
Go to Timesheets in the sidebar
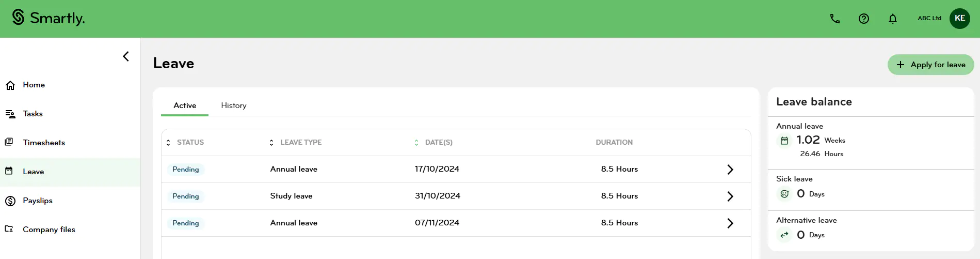(44, 143)
